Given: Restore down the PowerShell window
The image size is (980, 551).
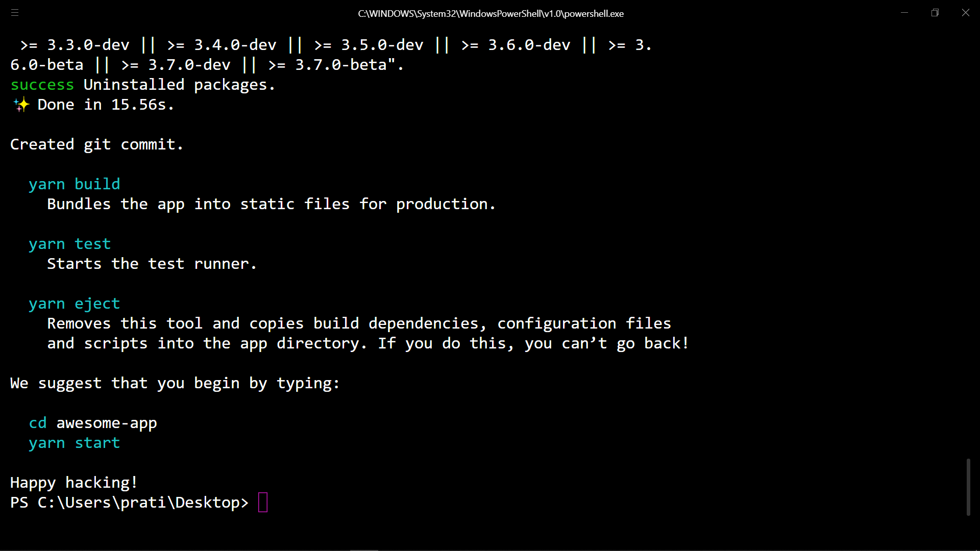Looking at the screenshot, I should click(x=935, y=13).
